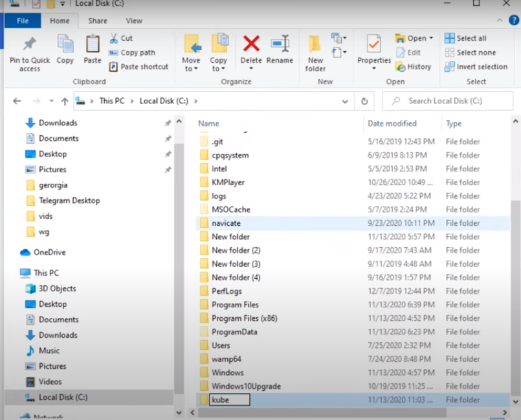
Task: Create a folder with New folder icon
Action: 315,45
